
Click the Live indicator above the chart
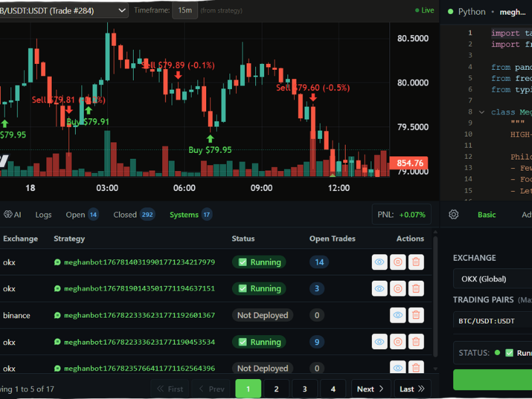424,11
